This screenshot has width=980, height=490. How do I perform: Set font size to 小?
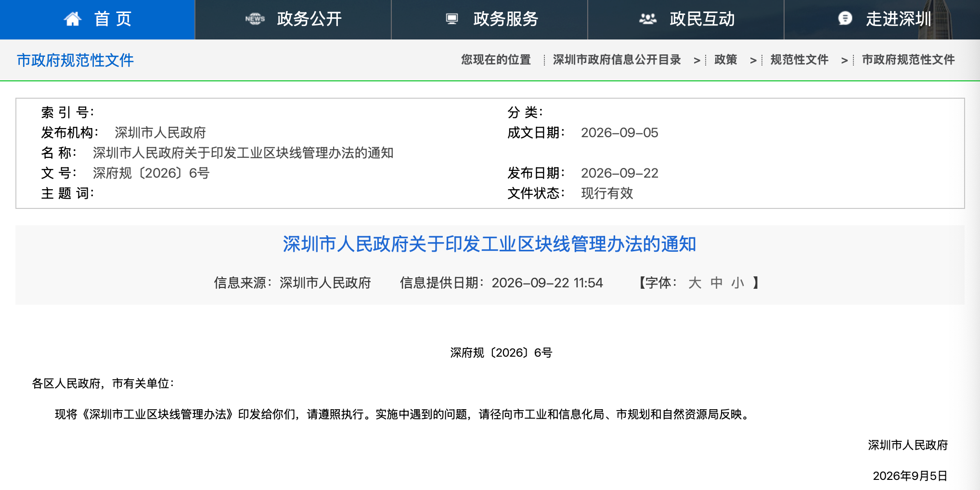point(737,283)
